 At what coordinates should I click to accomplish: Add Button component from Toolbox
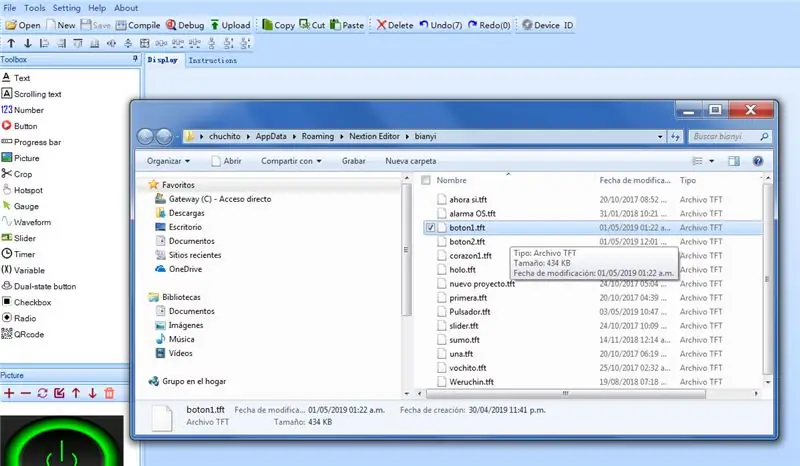click(19, 126)
